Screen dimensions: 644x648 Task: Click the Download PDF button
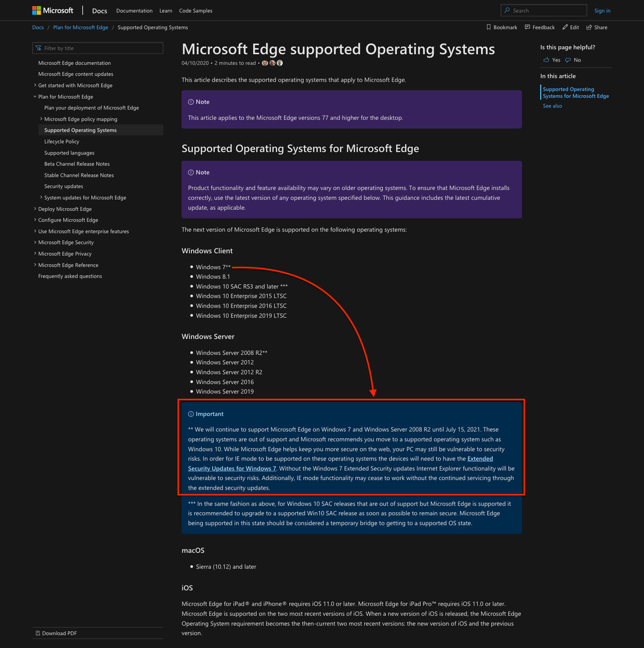click(98, 633)
